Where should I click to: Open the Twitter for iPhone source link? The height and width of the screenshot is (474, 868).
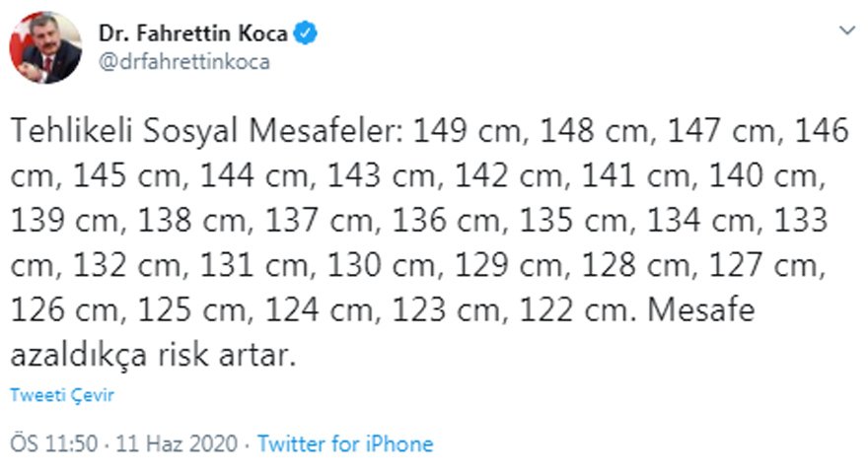[345, 444]
